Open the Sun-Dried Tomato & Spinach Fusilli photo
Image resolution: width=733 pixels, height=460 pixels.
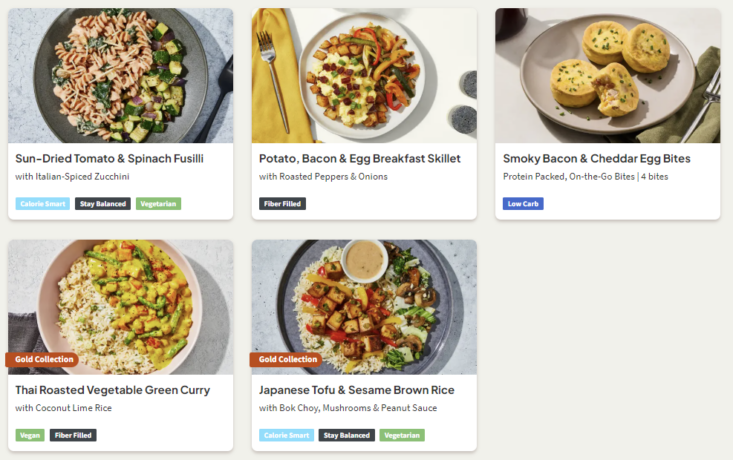[120, 76]
